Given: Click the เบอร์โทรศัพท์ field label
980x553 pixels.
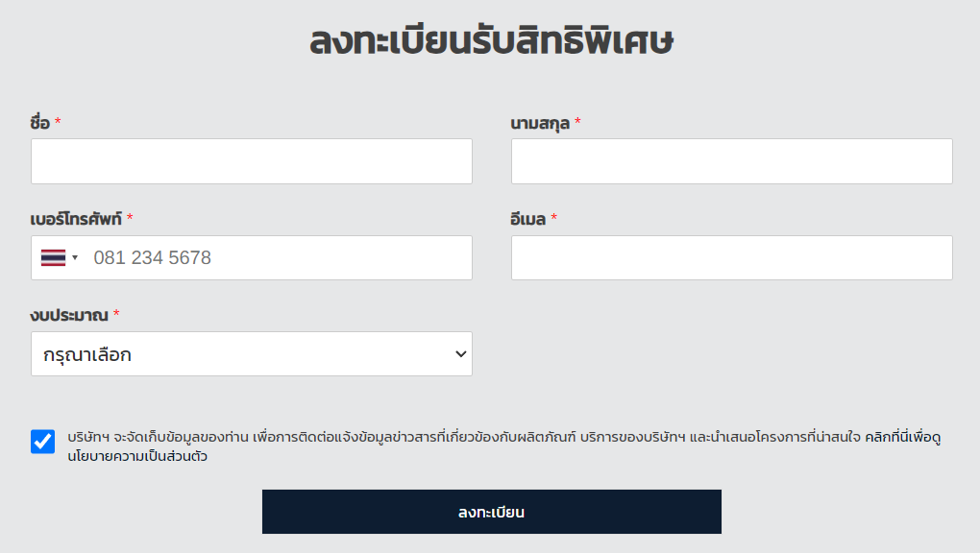Looking at the screenshot, I should (76, 219).
